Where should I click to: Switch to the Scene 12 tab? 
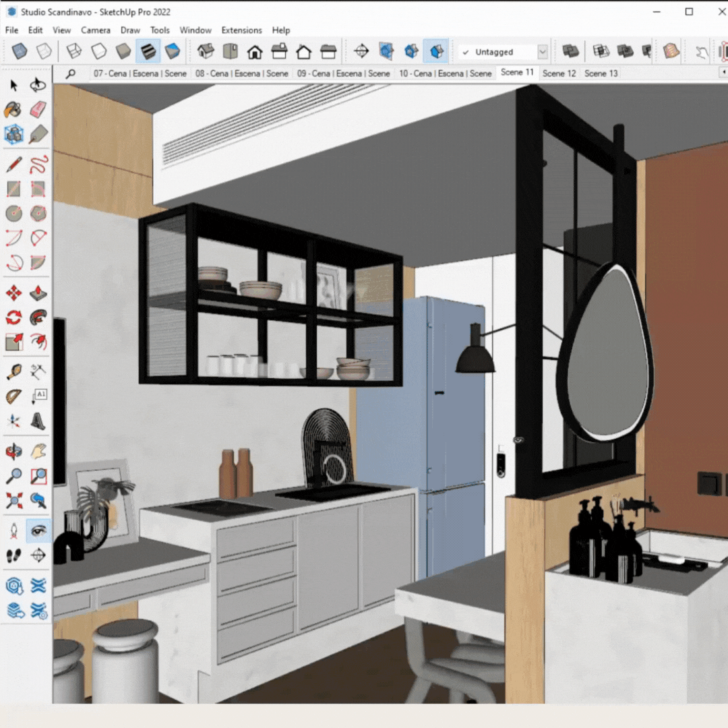click(559, 73)
